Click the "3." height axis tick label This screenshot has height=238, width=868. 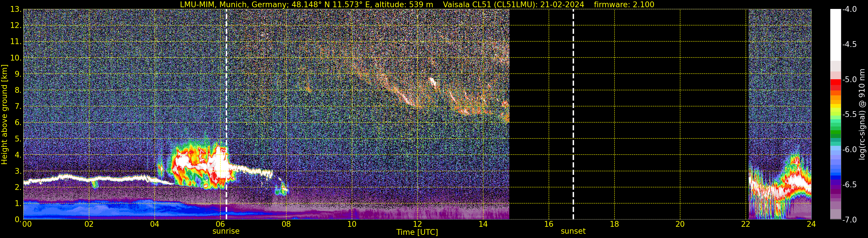pyautogui.click(x=18, y=171)
